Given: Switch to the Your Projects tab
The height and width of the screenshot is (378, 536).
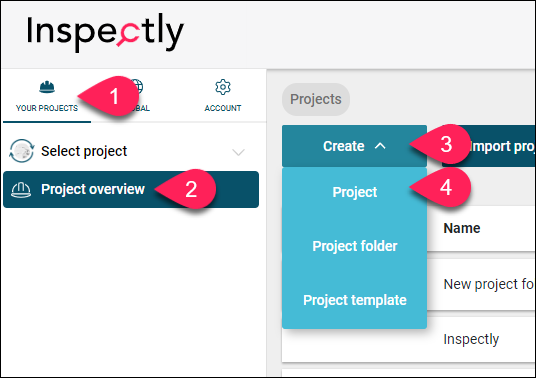Looking at the screenshot, I should click(47, 96).
